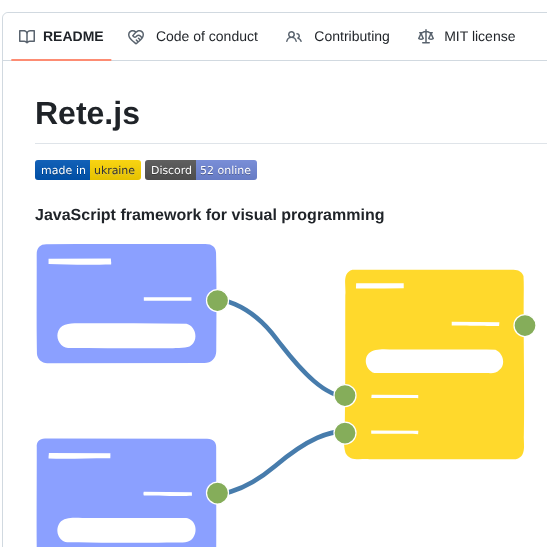Switch to Code of conduct tab
The image size is (547, 547).
tap(193, 37)
